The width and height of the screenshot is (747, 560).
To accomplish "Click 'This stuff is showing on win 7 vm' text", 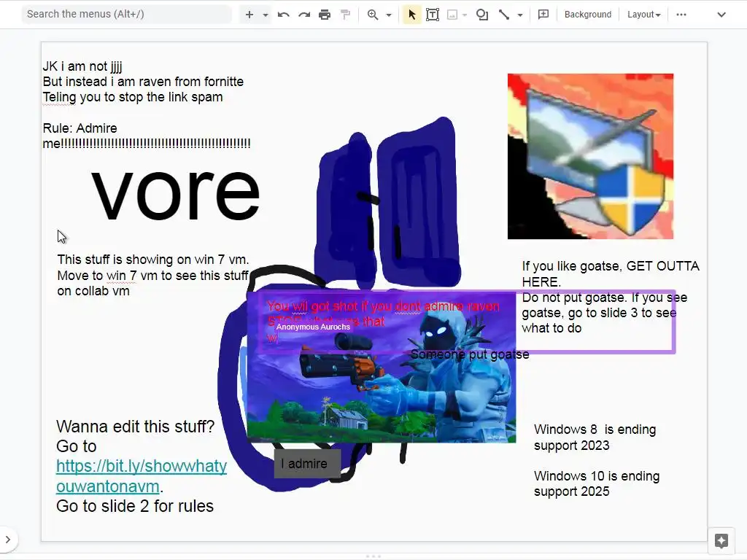I will pyautogui.click(x=153, y=260).
